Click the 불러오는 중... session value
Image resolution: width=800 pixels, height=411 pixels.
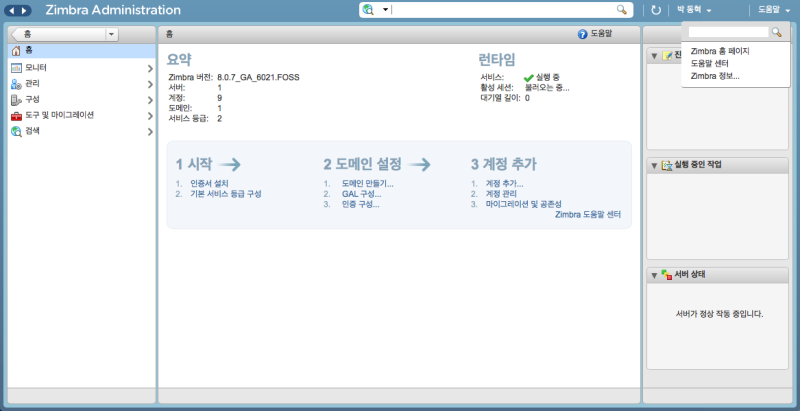click(547, 88)
